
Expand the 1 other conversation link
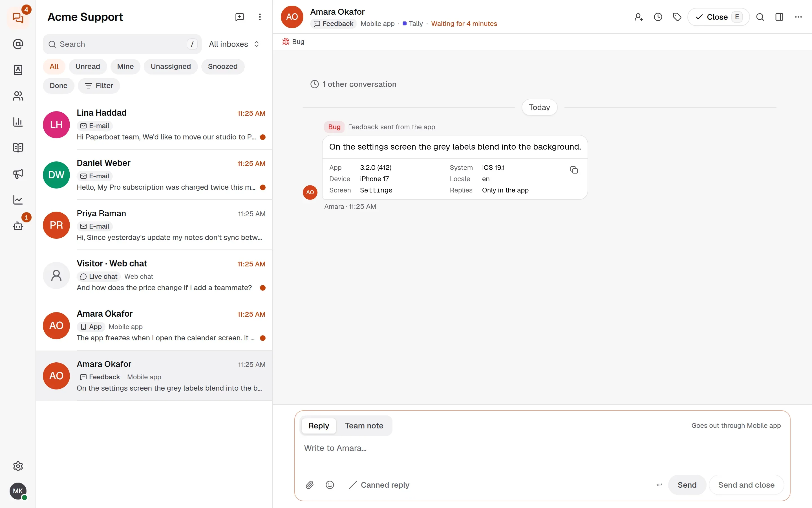[x=353, y=84]
